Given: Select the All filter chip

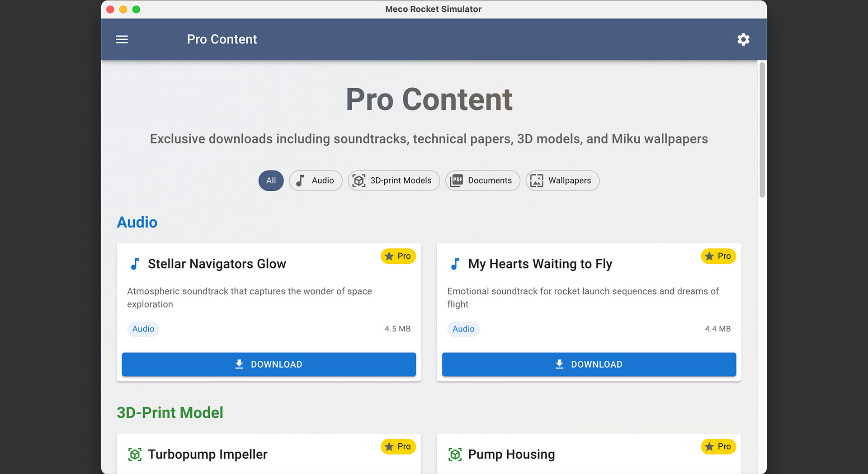Looking at the screenshot, I should (271, 180).
